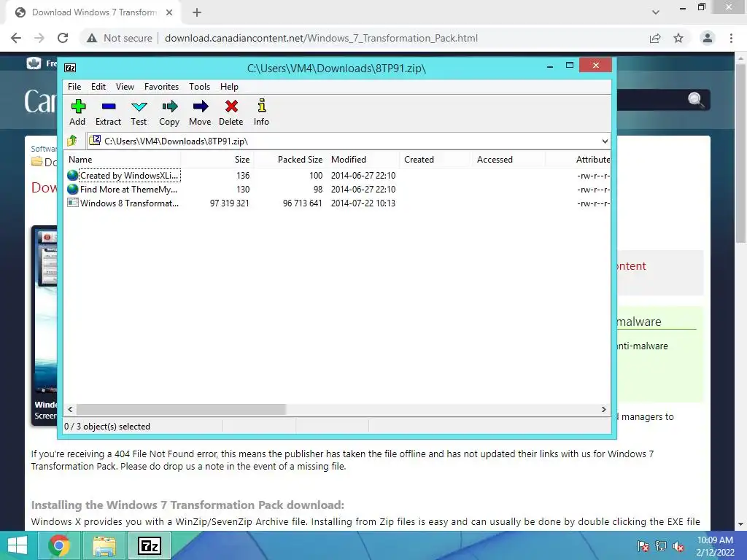Screen dimensions: 747x560
Task: Extract the archive with the Extract icon
Action: 108,106
